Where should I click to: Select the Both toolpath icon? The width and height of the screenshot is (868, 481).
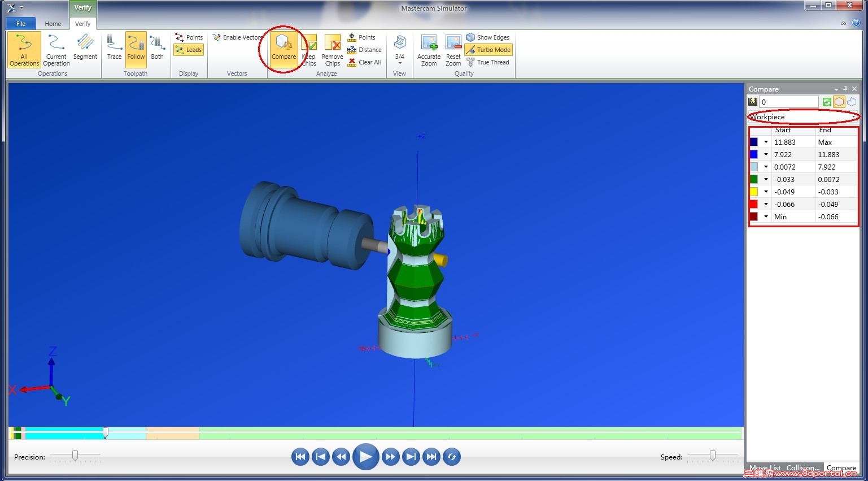pyautogui.click(x=157, y=47)
